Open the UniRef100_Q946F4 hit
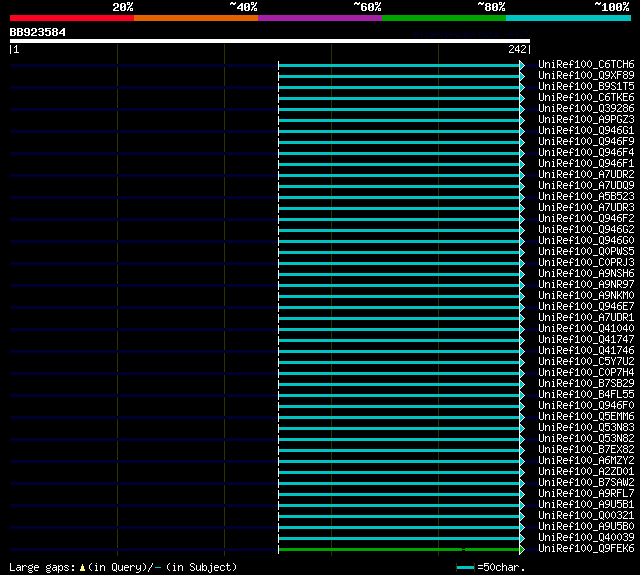Screen dimensions: 640x575 coord(586,153)
